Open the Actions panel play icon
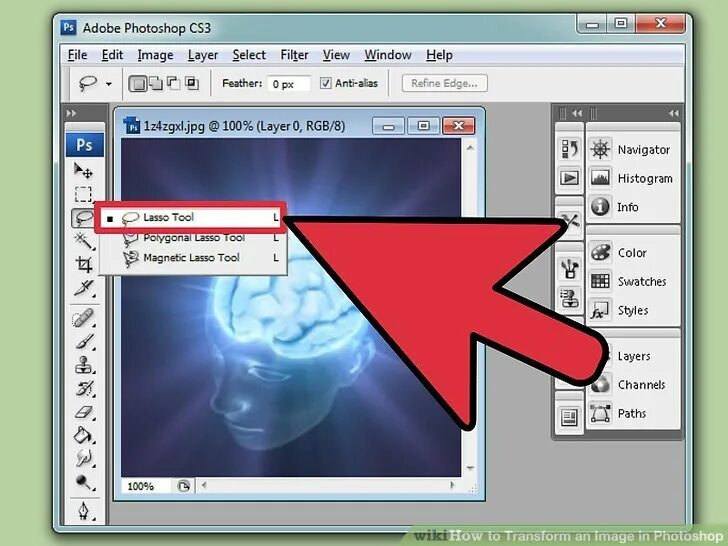This screenshot has height=546, width=728. pyautogui.click(x=570, y=178)
